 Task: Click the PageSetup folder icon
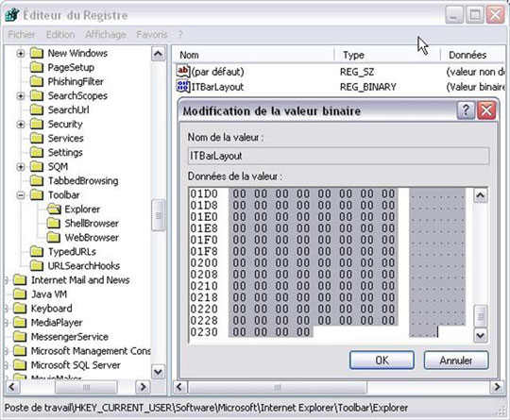tap(37, 67)
